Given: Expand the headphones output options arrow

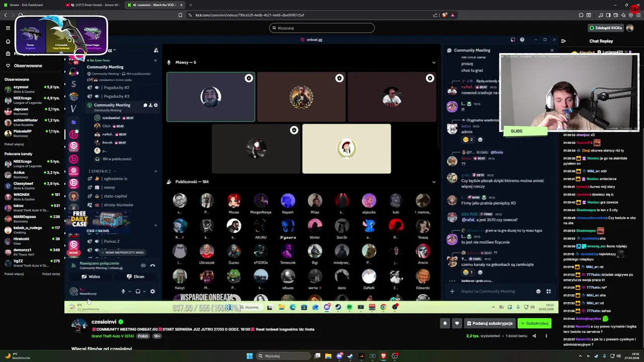Looking at the screenshot, I should [x=144, y=292].
